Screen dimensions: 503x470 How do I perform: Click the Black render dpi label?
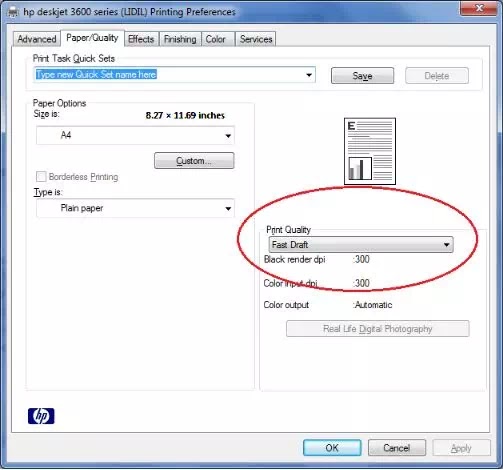(x=294, y=259)
